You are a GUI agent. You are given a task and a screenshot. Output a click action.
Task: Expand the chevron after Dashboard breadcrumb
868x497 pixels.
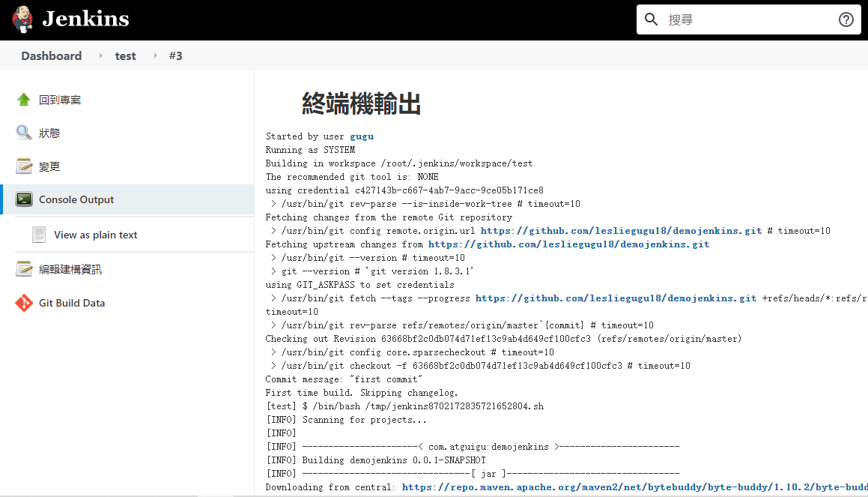(100, 55)
